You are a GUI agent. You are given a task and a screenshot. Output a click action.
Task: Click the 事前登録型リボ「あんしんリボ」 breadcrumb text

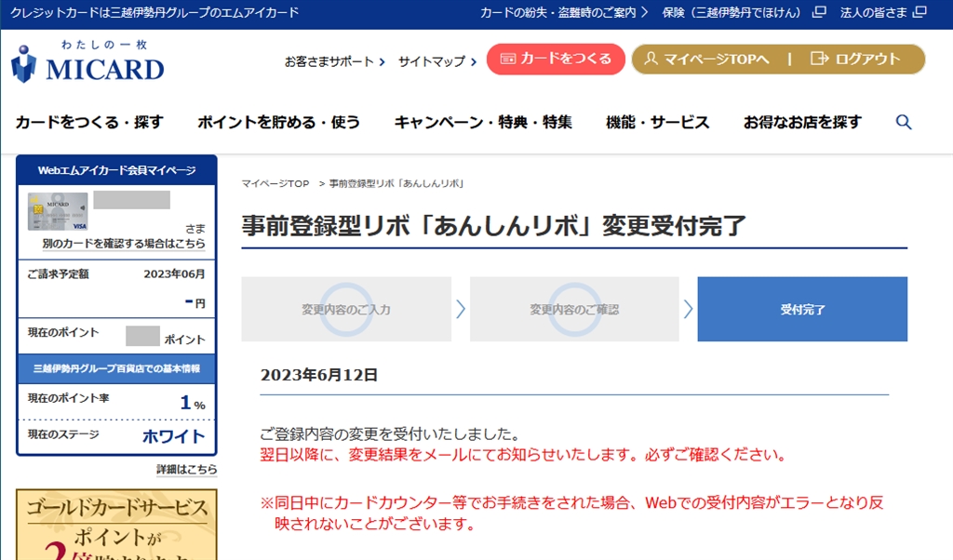pos(396,183)
